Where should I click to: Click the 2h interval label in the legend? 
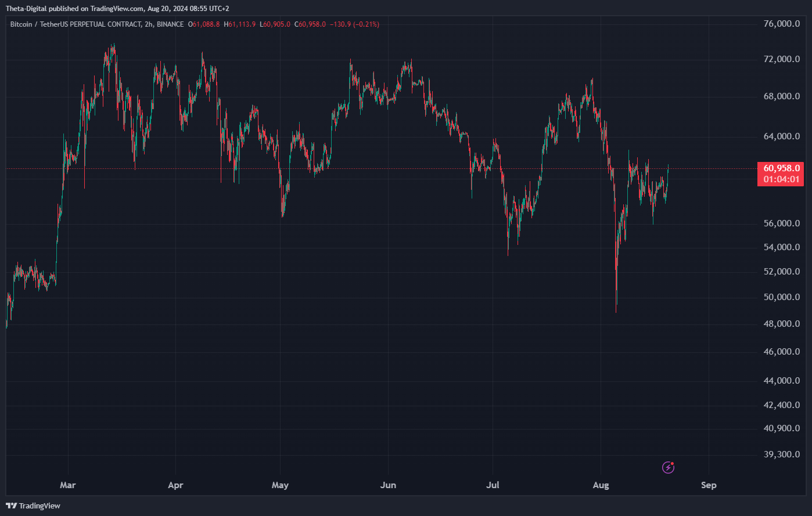click(148, 24)
